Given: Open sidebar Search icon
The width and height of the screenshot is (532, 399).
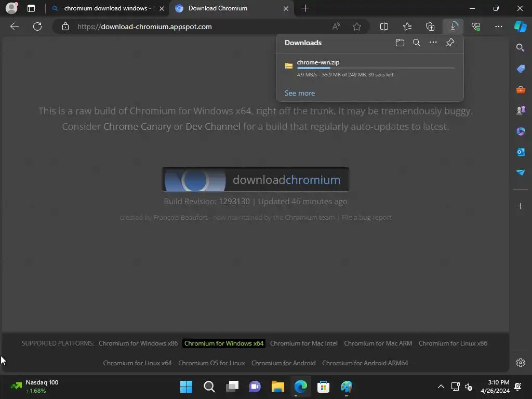Looking at the screenshot, I should [521, 48].
